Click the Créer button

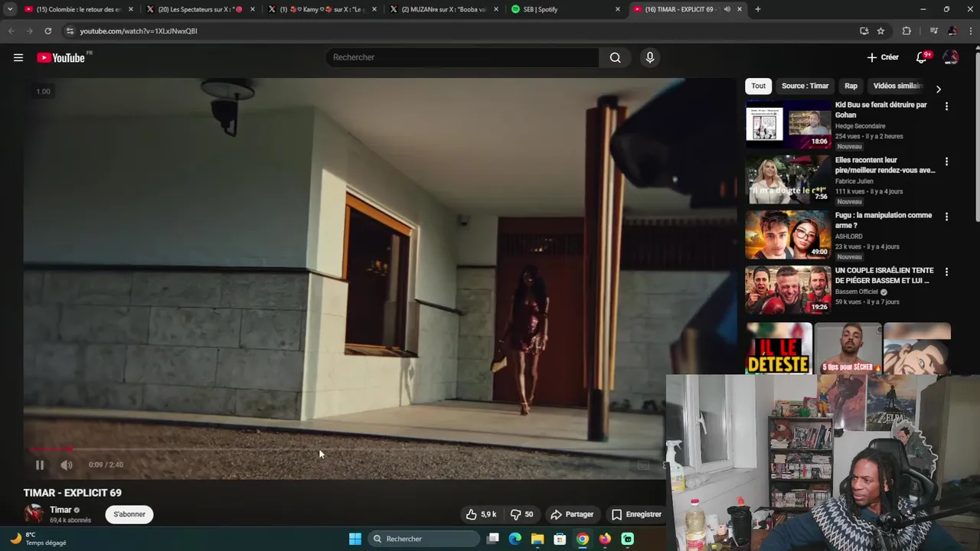pyautogui.click(x=883, y=57)
